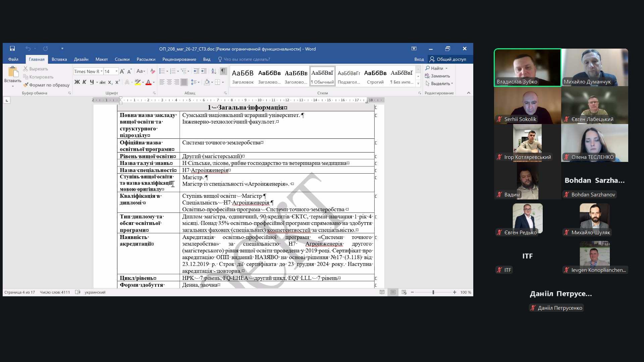Toggle paragraph marks display (¶)
Viewport: 644px width, 362px height.
click(223, 71)
